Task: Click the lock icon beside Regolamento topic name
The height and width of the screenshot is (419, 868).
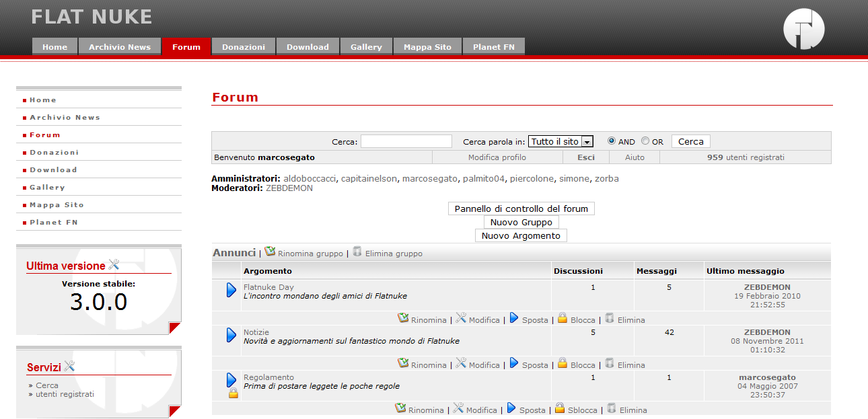Action: [x=233, y=391]
